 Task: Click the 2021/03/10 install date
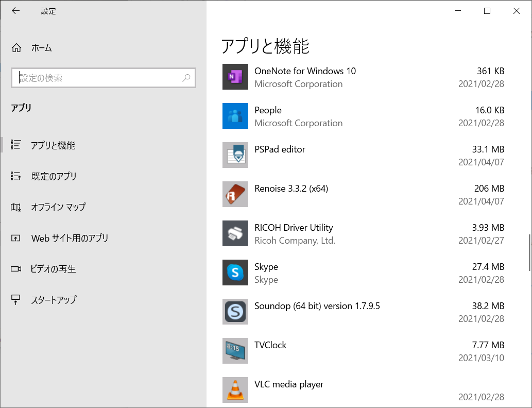pyautogui.click(x=481, y=358)
